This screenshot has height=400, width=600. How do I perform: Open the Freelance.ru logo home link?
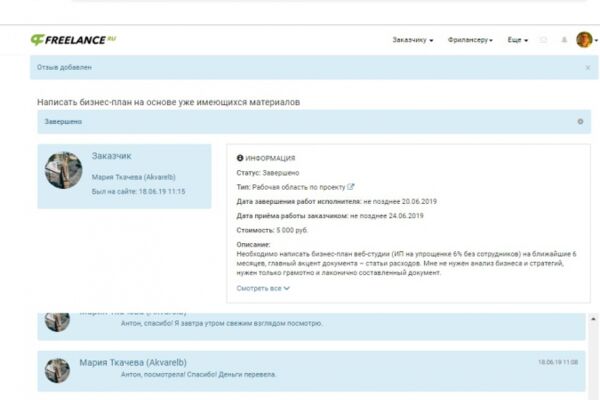click(x=73, y=40)
